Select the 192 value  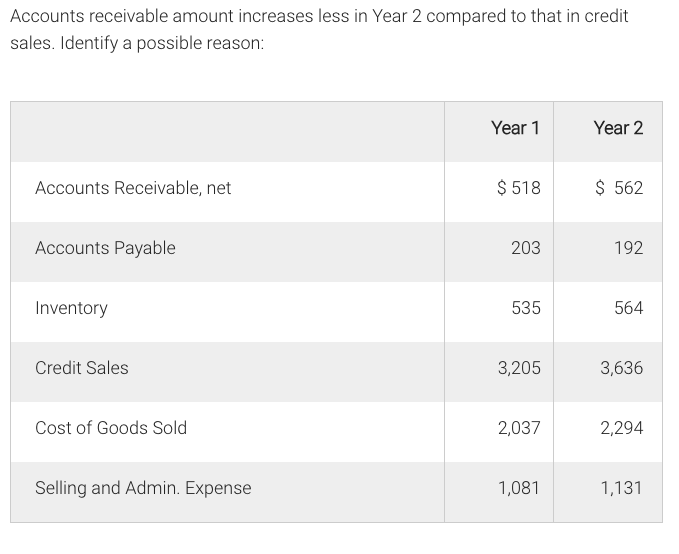coord(628,248)
